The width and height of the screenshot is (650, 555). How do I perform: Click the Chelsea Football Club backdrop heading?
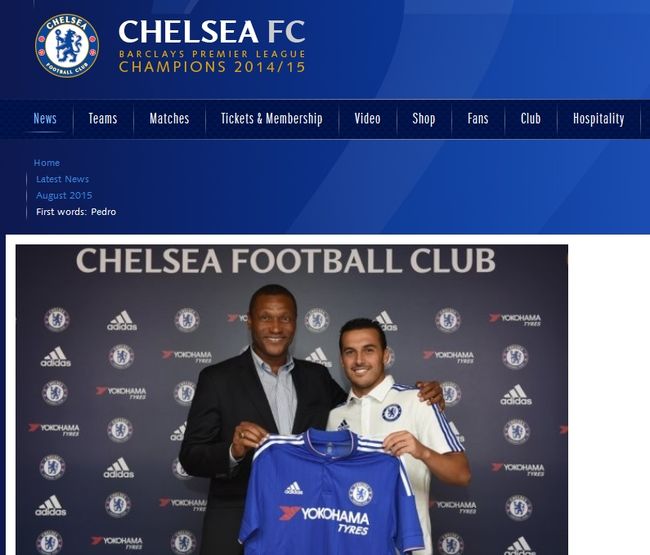(286, 261)
